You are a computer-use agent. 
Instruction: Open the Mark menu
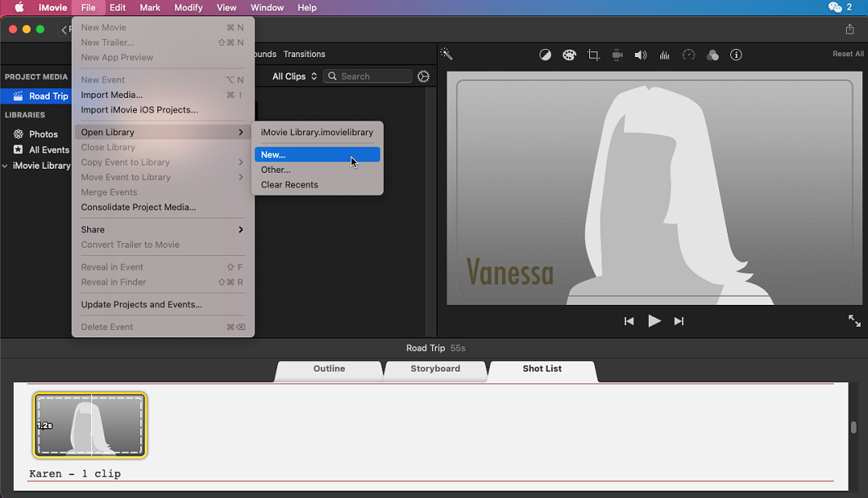click(150, 7)
